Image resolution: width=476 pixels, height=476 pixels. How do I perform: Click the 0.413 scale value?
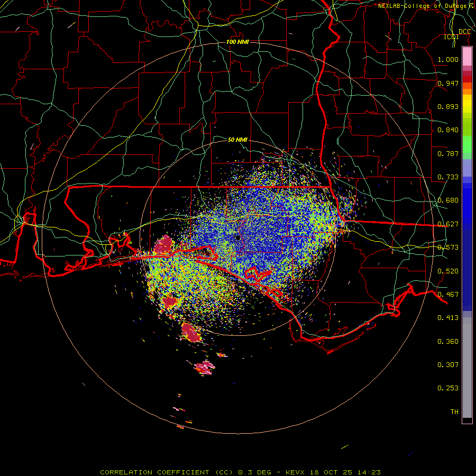[x=448, y=318]
